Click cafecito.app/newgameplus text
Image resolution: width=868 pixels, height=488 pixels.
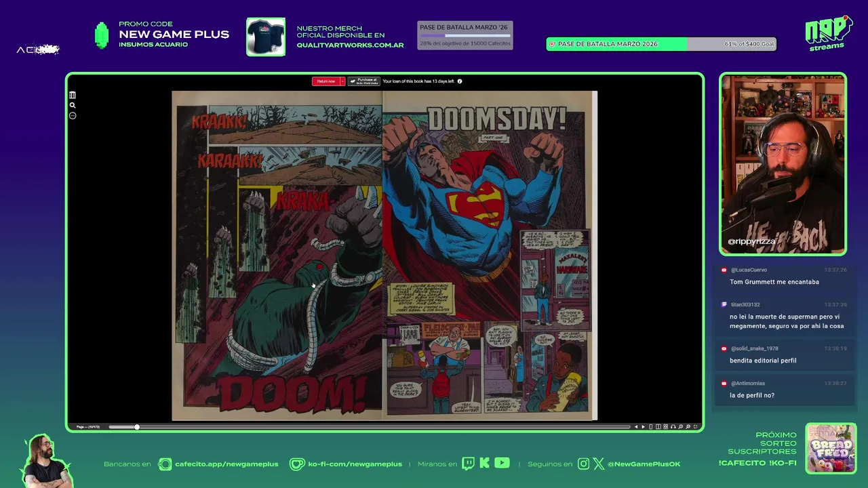(x=226, y=464)
